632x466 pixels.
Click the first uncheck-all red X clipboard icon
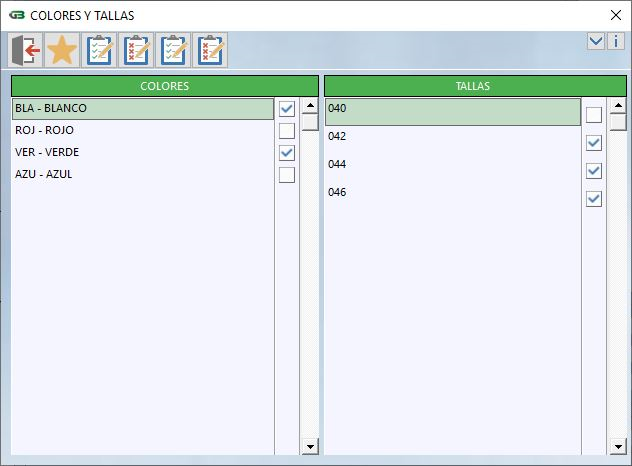tap(136, 50)
